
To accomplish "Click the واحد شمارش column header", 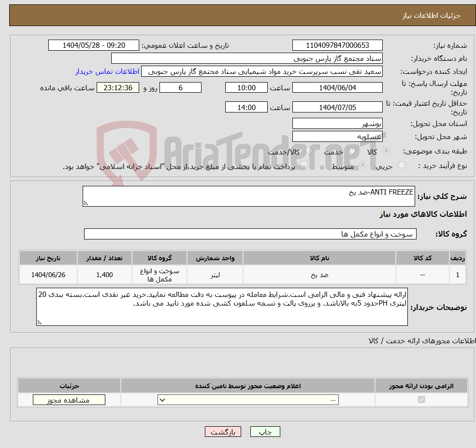I will point(215,258).
